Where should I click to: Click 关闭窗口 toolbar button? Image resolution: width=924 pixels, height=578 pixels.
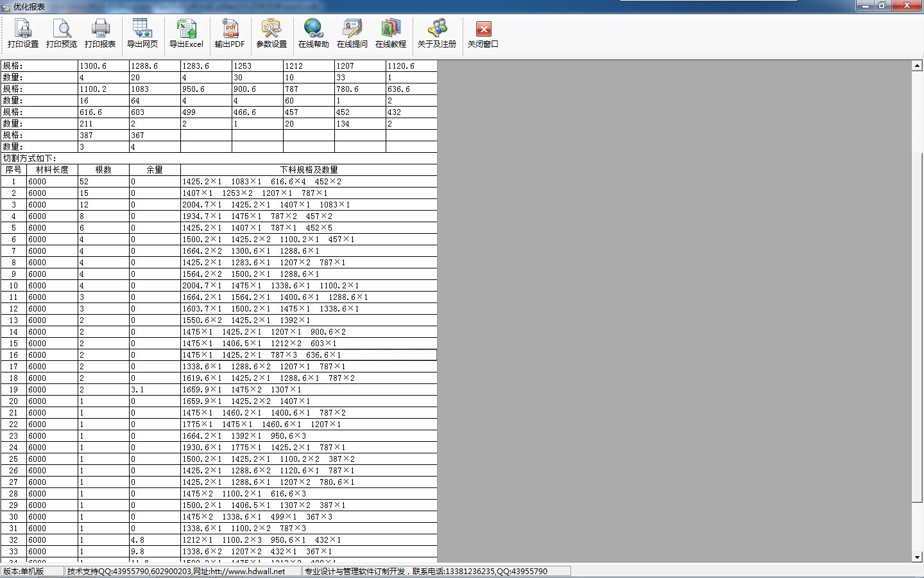pyautogui.click(x=483, y=33)
